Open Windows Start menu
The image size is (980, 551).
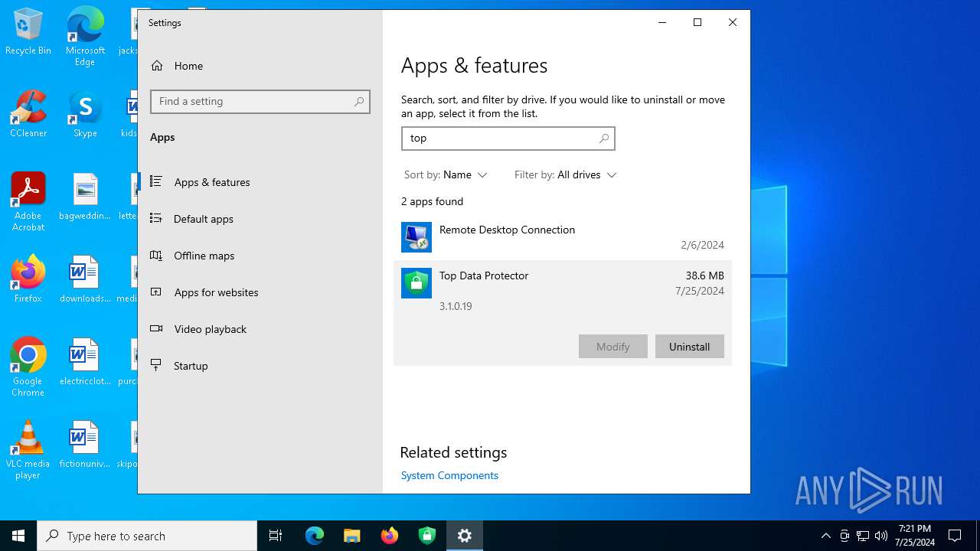click(x=18, y=536)
